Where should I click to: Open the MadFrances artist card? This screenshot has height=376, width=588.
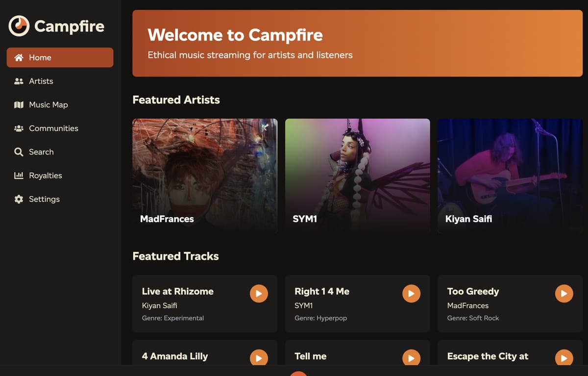click(205, 175)
